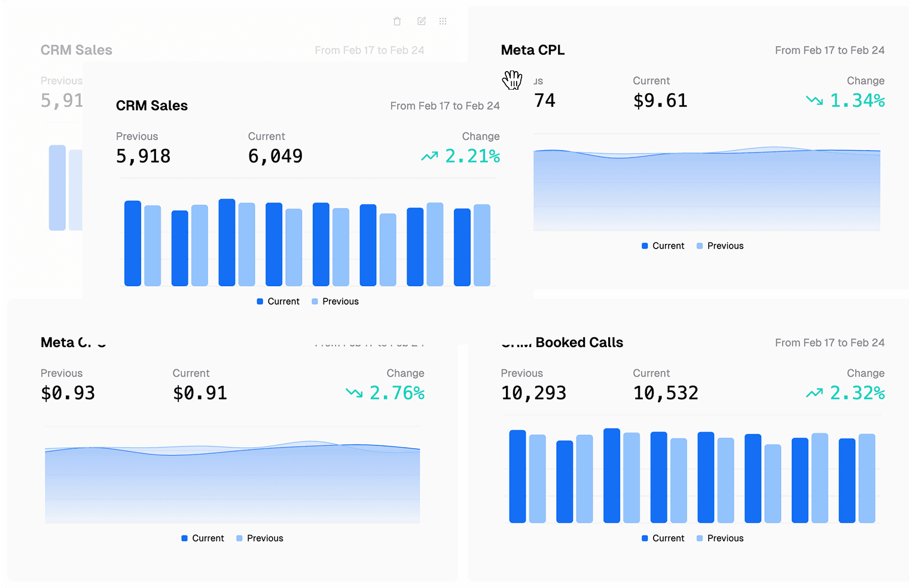
Task: Open Meta CPL date range selector
Action: point(829,50)
